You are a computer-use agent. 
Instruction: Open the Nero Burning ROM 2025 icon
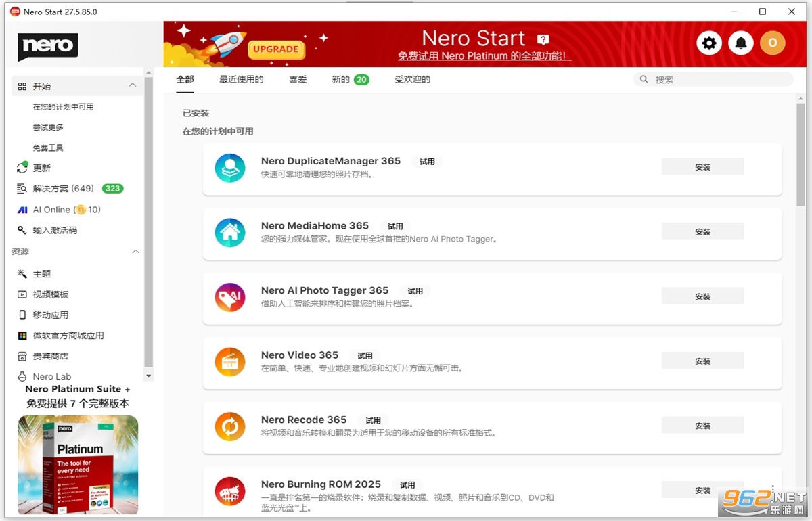[230, 491]
